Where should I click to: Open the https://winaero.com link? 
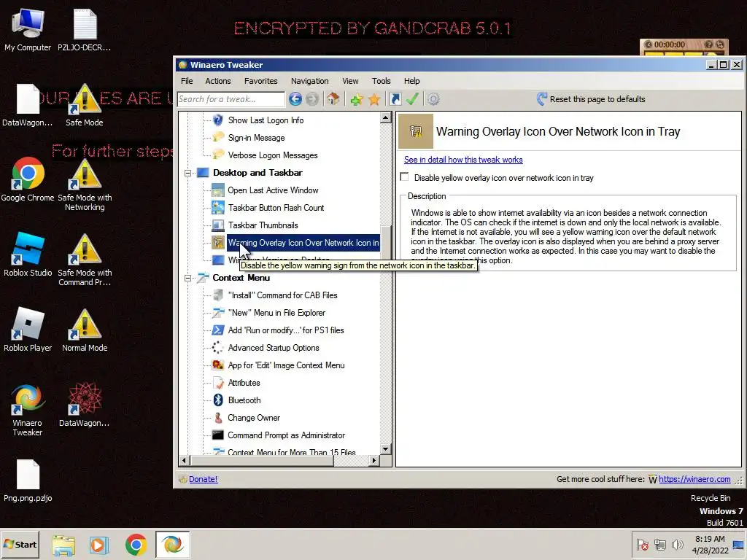694,479
